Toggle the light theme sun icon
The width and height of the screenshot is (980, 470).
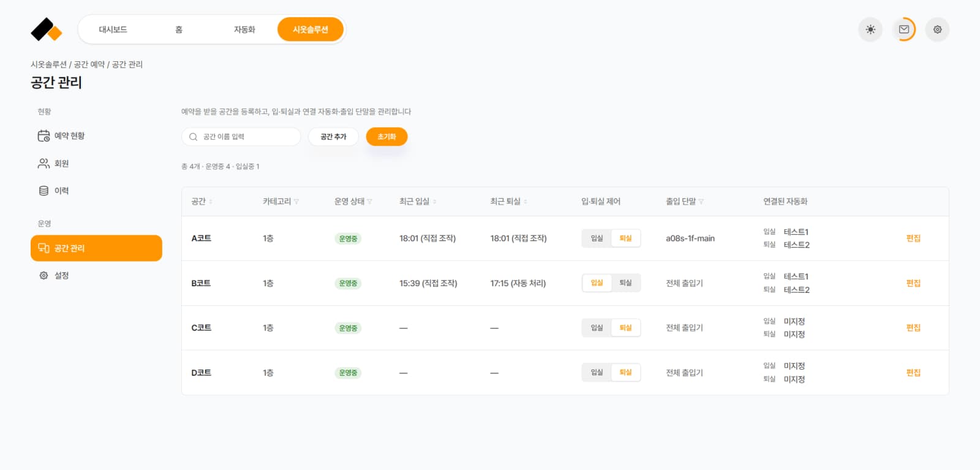pos(870,29)
